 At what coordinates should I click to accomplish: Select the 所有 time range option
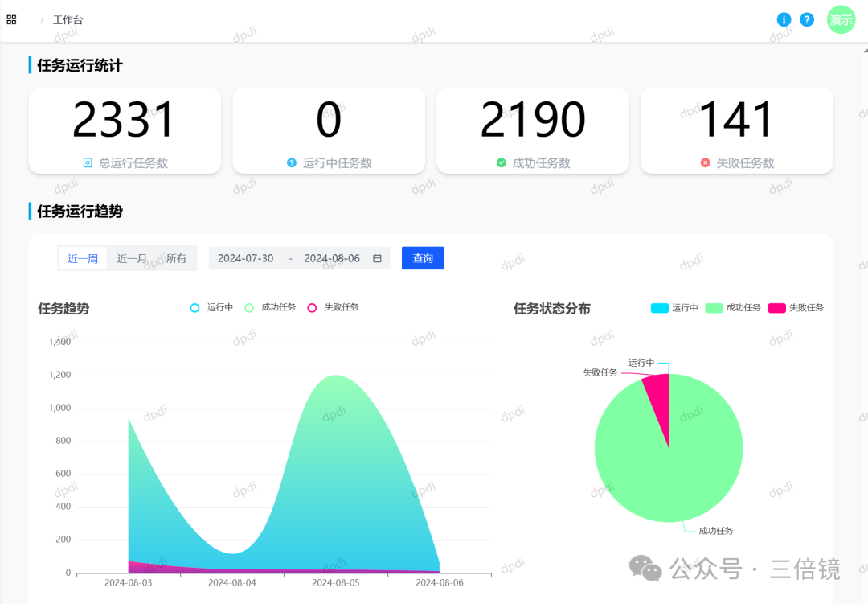pos(176,258)
